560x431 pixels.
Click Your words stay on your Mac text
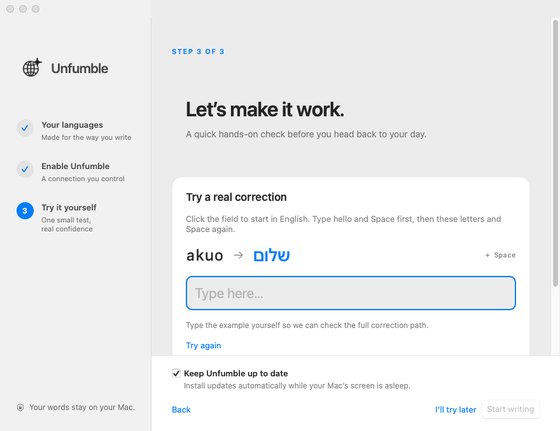82,407
